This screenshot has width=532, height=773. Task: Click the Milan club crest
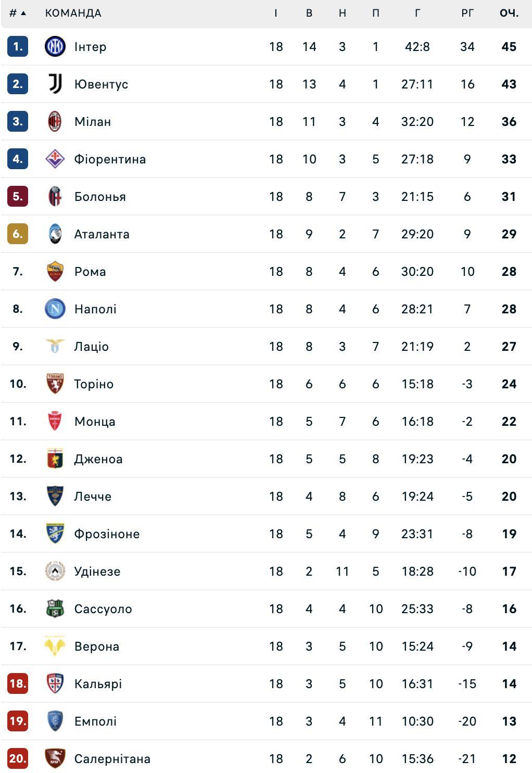coord(55,122)
